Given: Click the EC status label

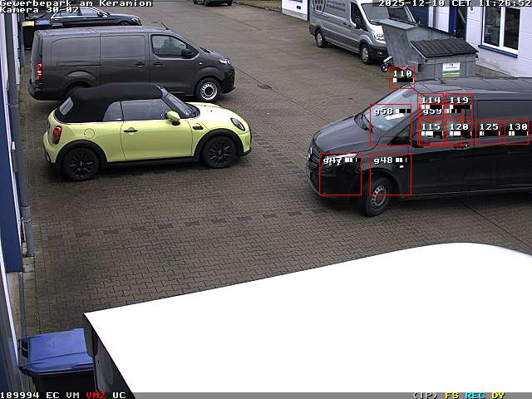Looking at the screenshot, I should point(52,395).
